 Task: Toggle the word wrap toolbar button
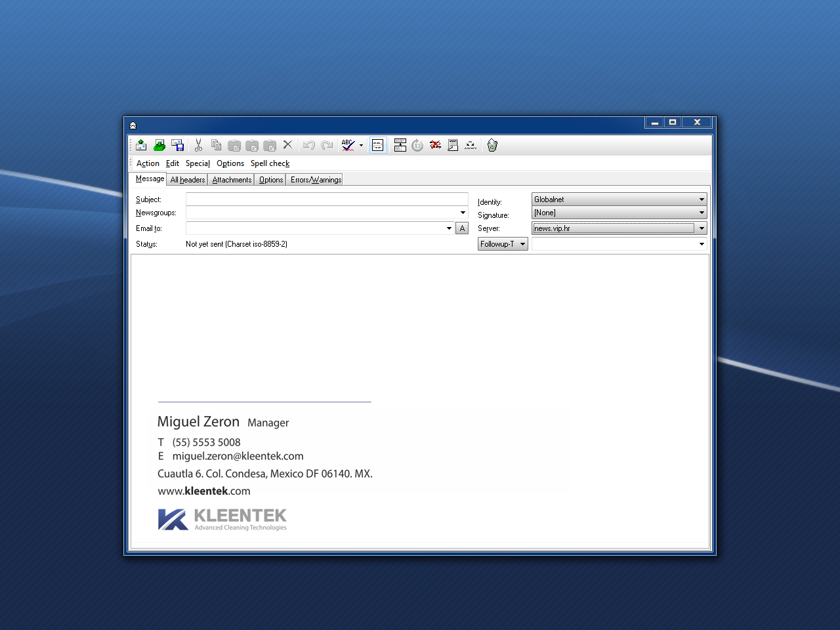pos(378,145)
